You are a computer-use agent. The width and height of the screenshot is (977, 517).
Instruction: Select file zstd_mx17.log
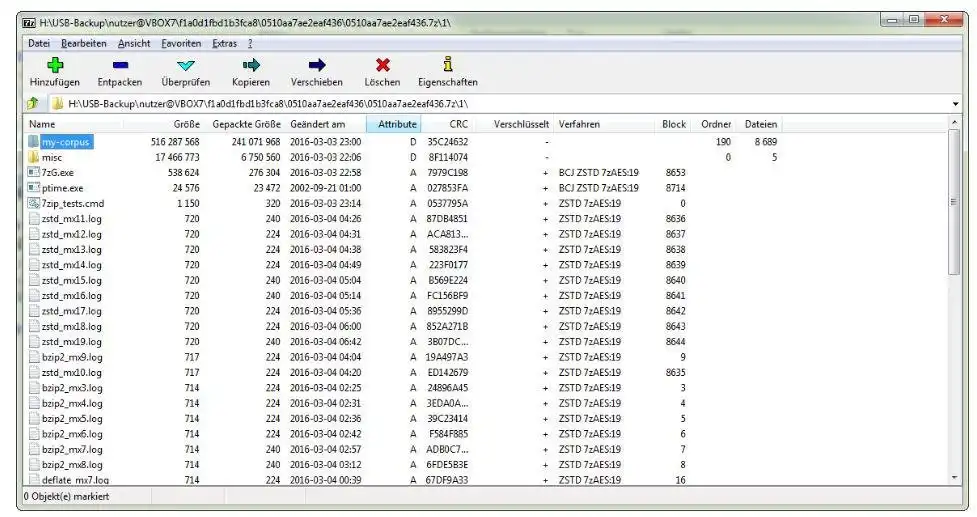click(72, 311)
